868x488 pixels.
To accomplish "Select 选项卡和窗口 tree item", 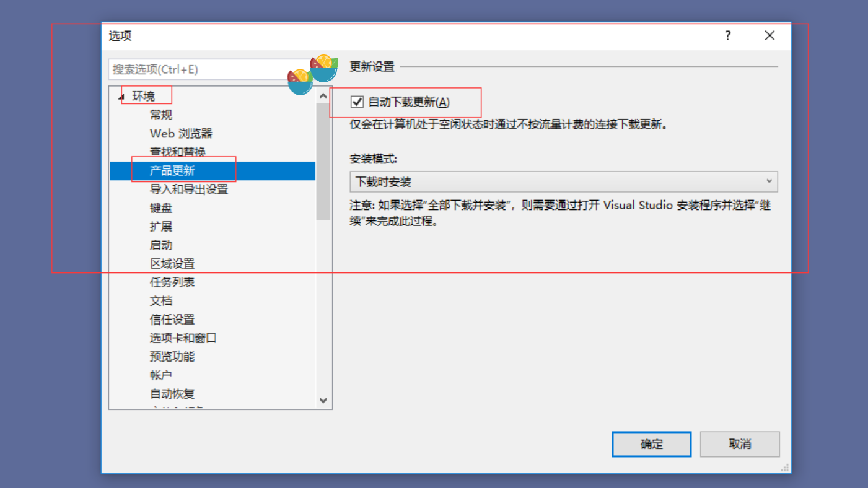I will pos(183,338).
